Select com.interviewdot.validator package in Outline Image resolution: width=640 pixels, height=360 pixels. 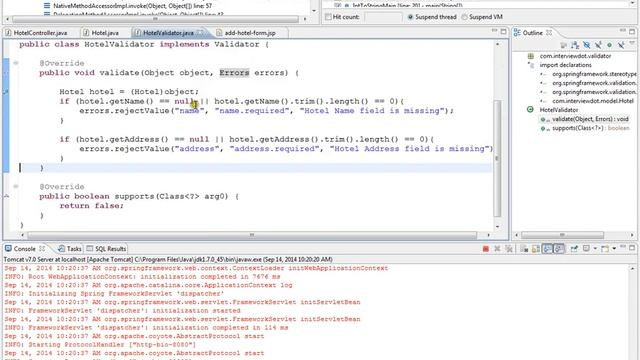(x=575, y=56)
